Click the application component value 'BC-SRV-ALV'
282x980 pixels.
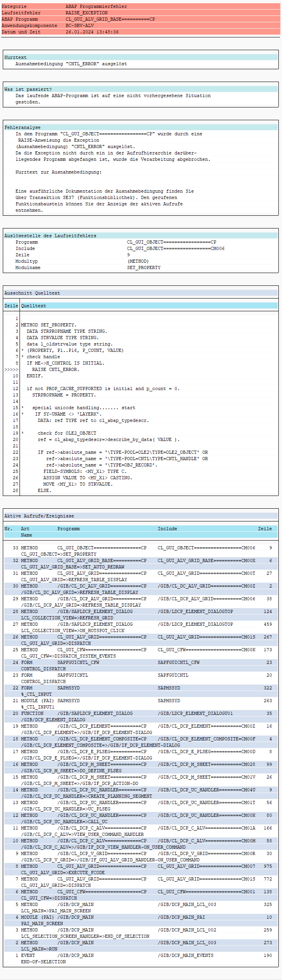click(x=80, y=25)
